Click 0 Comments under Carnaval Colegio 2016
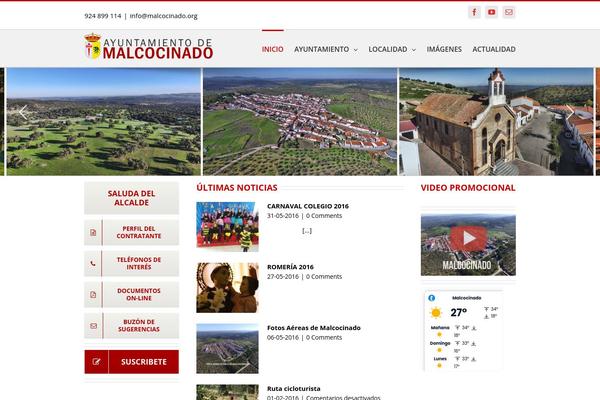Screen dimensions: 600x400 click(324, 216)
